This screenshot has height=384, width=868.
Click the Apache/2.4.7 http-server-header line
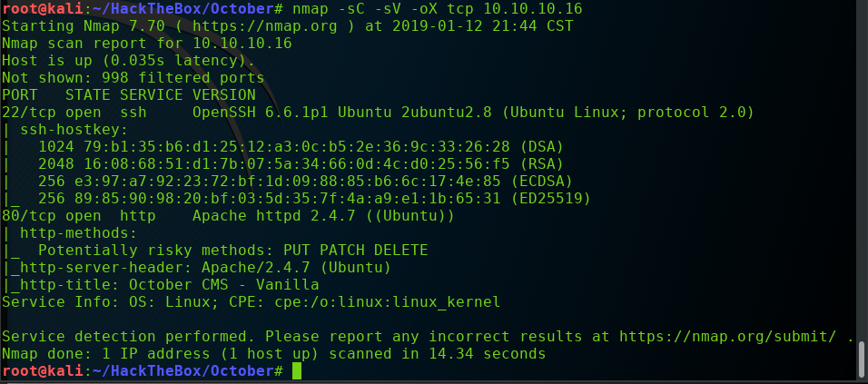coord(196,267)
